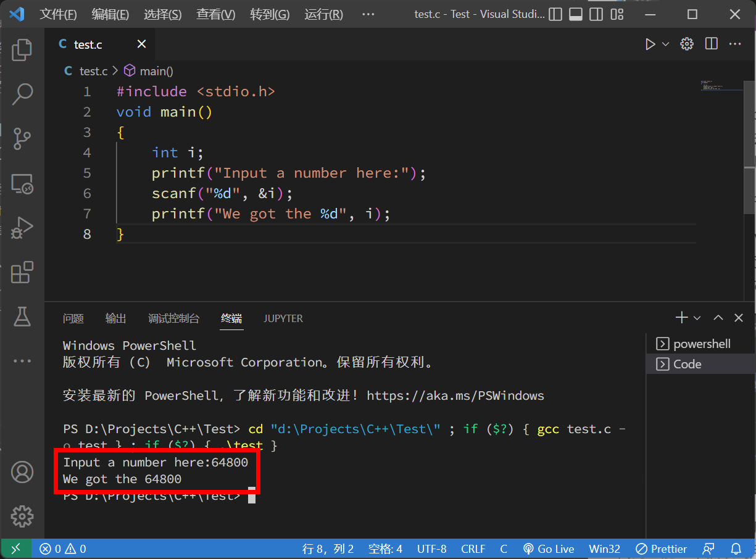Show additional activity bar views ellipsis

22,361
